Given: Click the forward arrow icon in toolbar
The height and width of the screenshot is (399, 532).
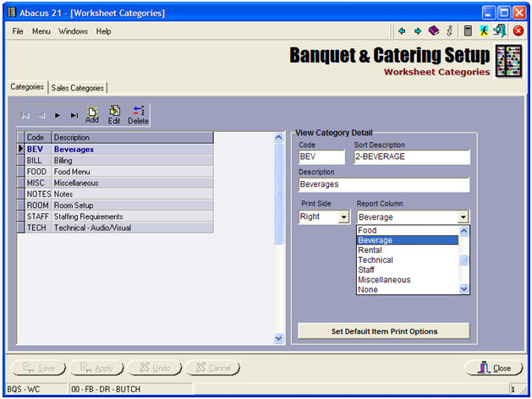Looking at the screenshot, I should click(x=418, y=31).
